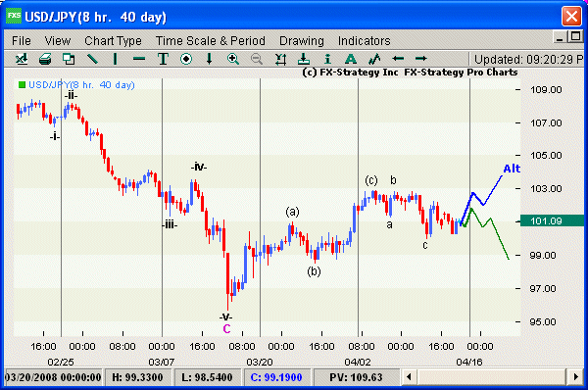Click the export-to-Excel toolbar icon
The image size is (588, 390).
point(22,59)
